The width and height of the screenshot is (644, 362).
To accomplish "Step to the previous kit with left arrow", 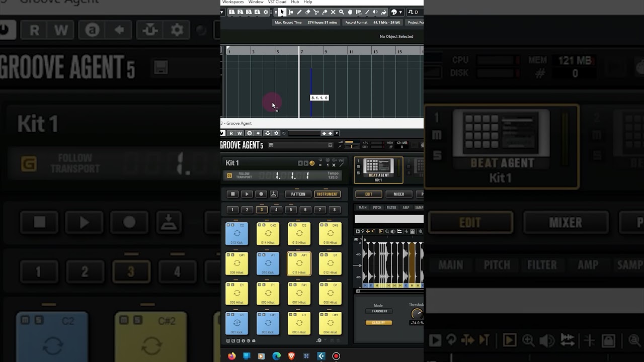I will [x=300, y=163].
